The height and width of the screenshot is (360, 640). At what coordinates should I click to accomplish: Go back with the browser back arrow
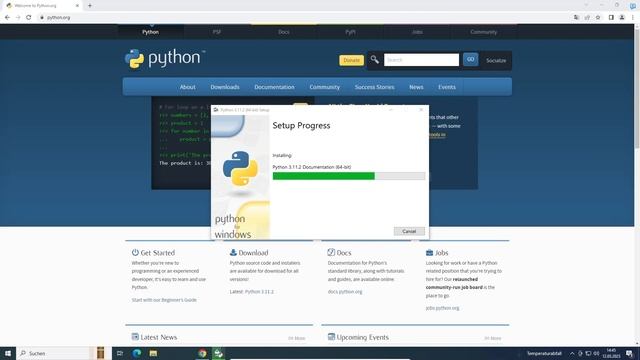7,17
